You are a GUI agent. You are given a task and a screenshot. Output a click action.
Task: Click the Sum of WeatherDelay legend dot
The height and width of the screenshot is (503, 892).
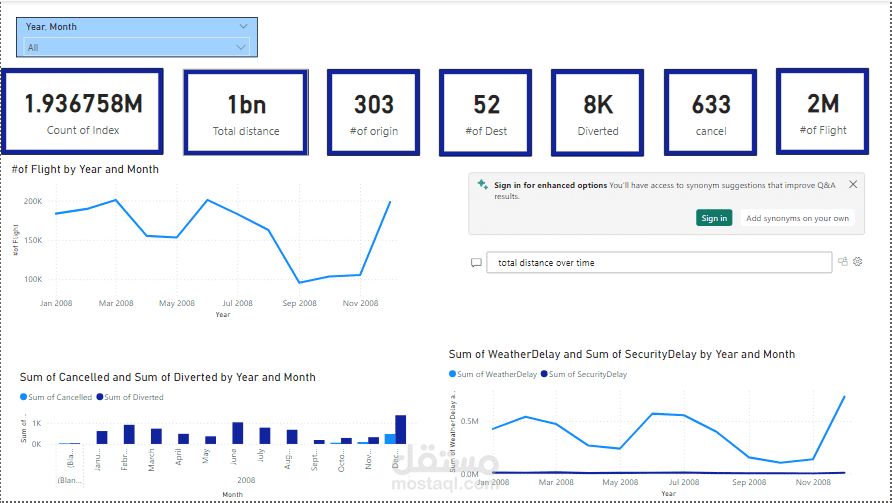click(452, 374)
